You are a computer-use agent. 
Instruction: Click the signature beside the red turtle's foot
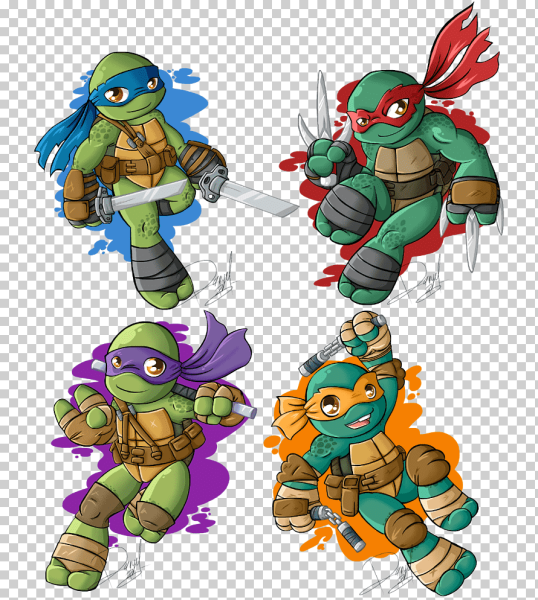click(419, 280)
